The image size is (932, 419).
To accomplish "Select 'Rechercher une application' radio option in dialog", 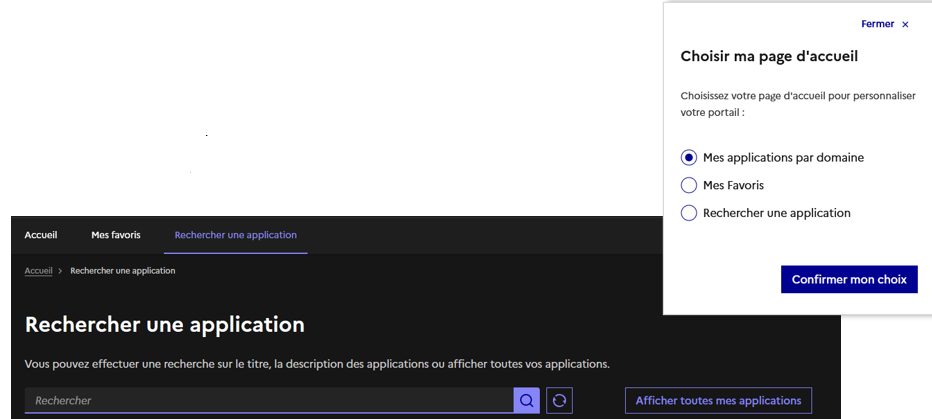I will 688,213.
